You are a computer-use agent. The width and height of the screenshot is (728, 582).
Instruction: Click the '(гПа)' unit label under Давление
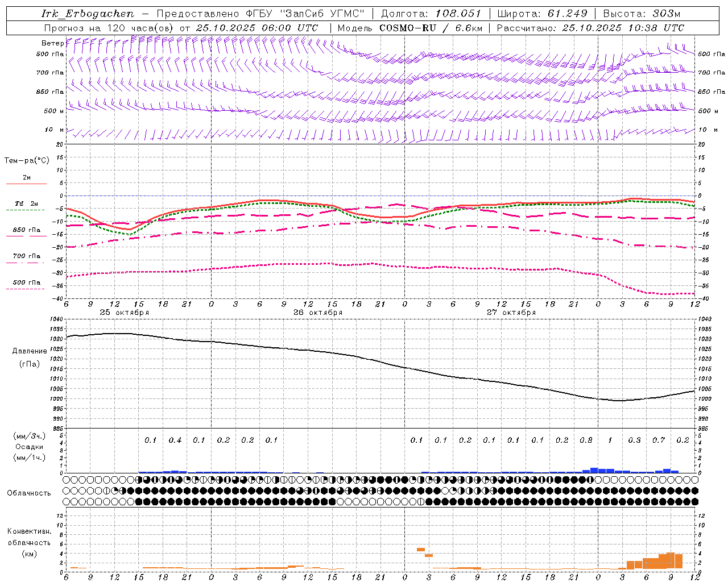(30, 364)
